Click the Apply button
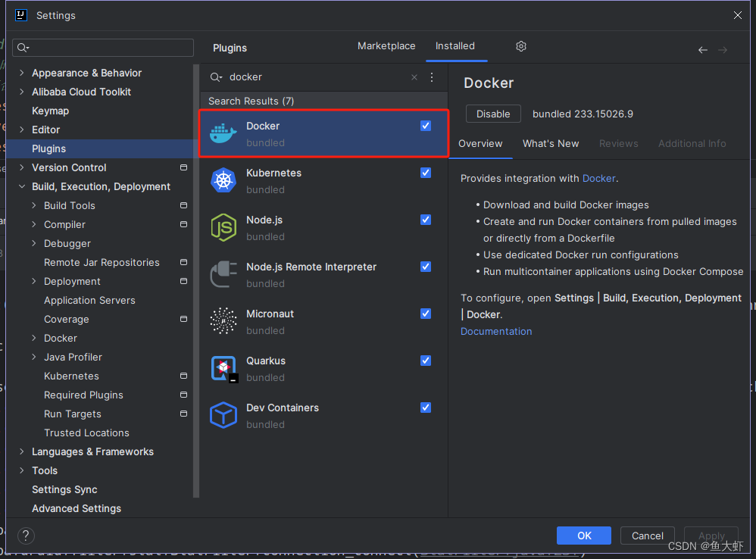756x559 pixels. 711,536
